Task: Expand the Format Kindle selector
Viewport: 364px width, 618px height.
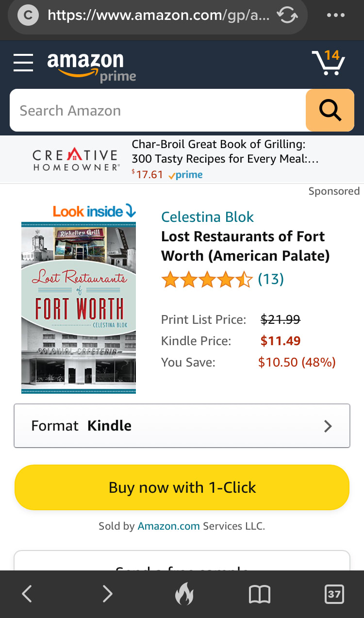Action: [182, 426]
